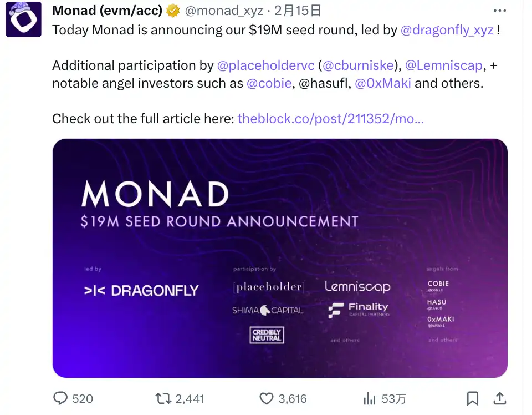Click the gold verified badge

pos(173,11)
